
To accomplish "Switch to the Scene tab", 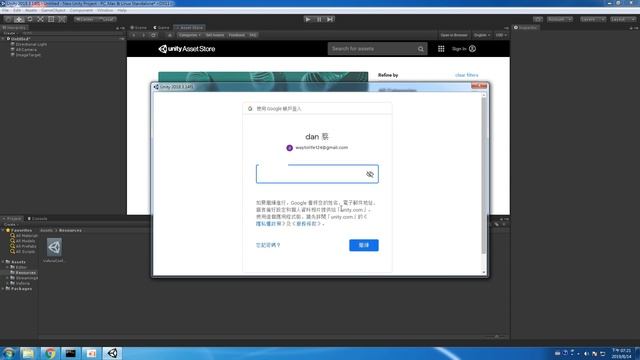I will 138,28.
